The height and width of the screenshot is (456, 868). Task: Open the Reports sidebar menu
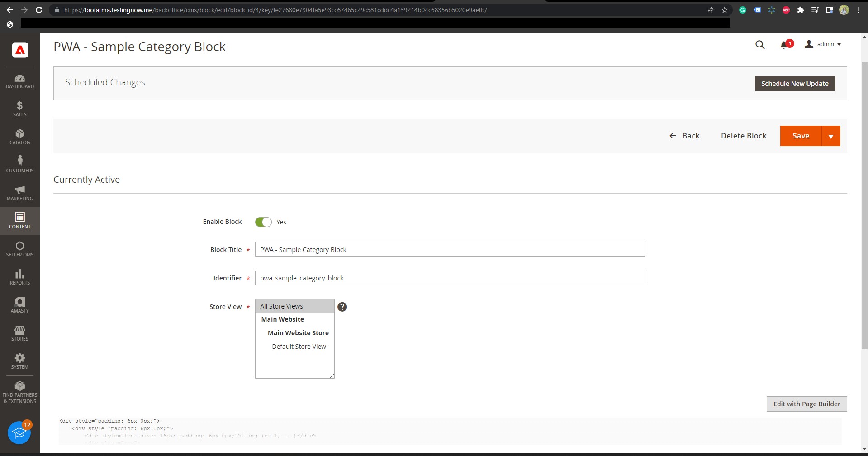(x=20, y=277)
